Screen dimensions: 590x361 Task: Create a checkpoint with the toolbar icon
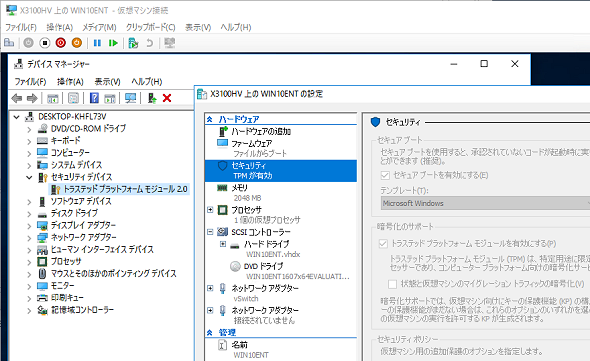133,43
